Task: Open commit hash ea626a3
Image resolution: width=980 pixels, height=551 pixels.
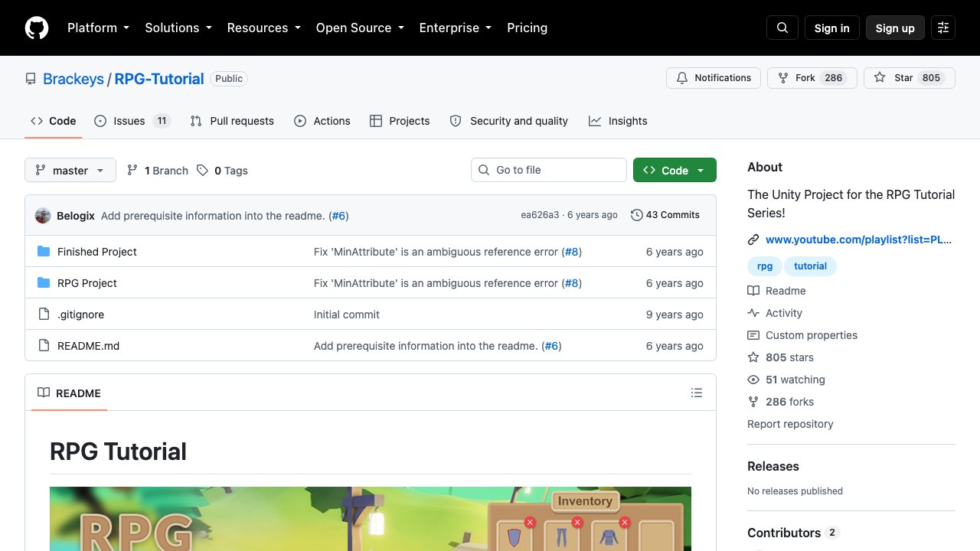Action: click(540, 215)
